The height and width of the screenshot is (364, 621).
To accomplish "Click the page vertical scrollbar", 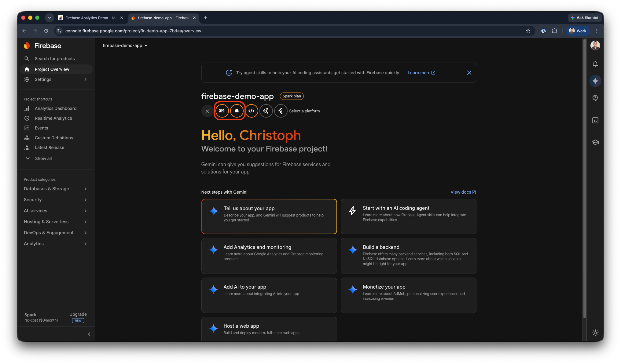I will pos(584,179).
